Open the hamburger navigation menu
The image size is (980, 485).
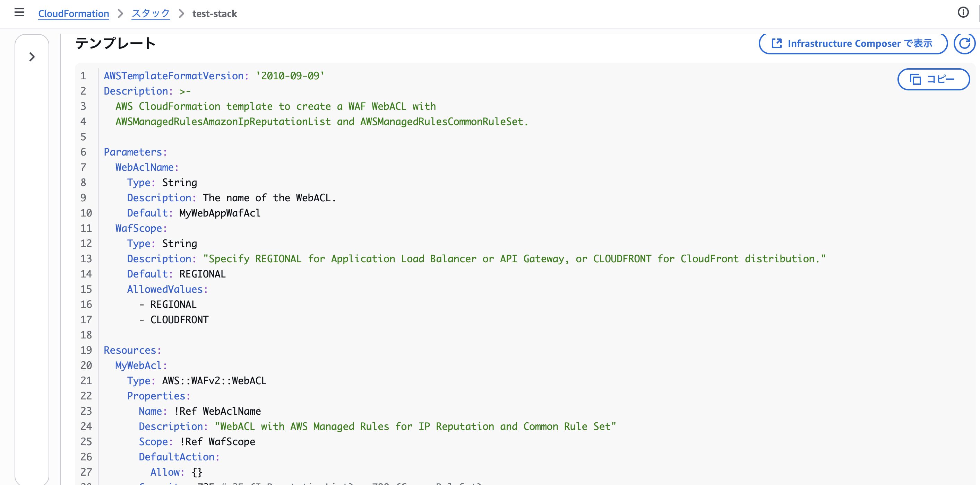19,13
